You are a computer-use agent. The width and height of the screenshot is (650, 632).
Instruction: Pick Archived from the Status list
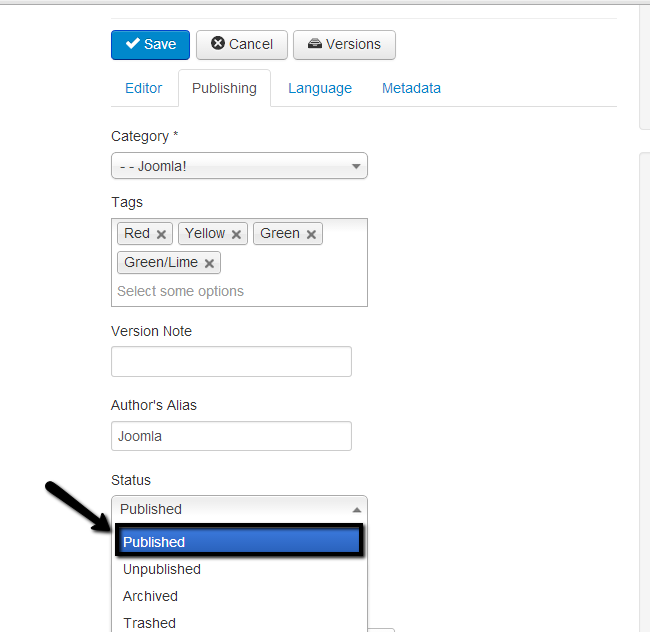(150, 596)
